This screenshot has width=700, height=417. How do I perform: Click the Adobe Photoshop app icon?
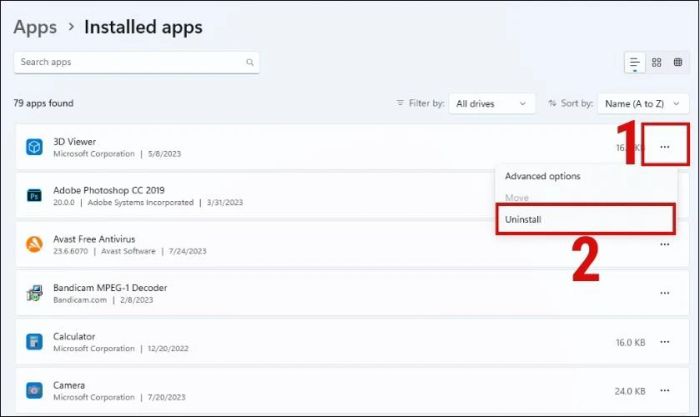pos(34,196)
